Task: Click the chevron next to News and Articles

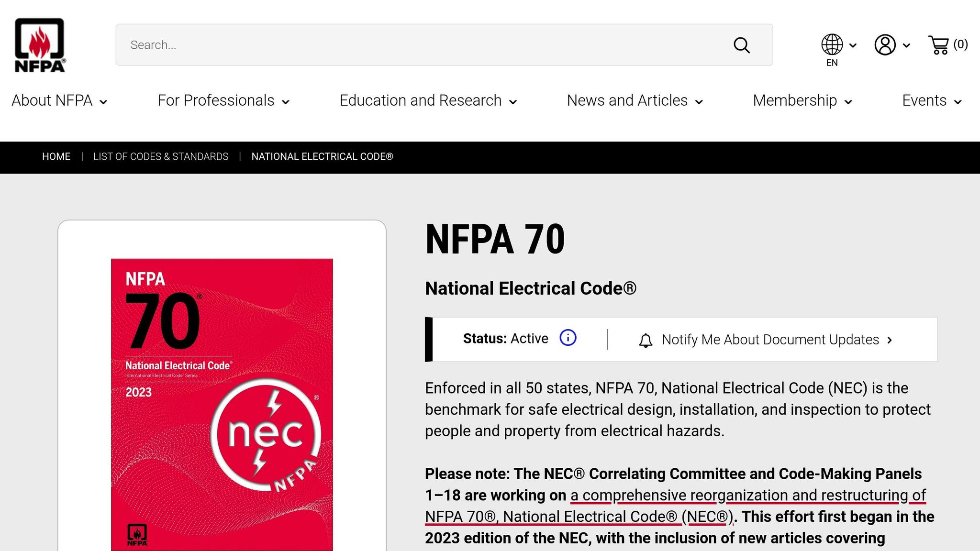Action: click(699, 102)
